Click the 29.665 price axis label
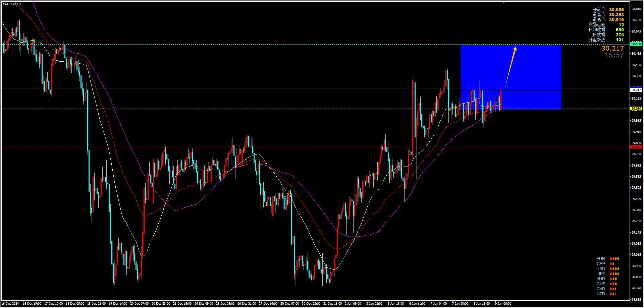The image size is (644, 308). pyautogui.click(x=636, y=166)
